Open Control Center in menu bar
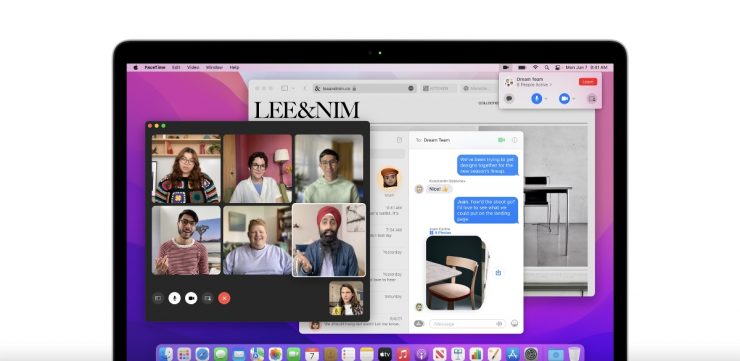 point(557,67)
